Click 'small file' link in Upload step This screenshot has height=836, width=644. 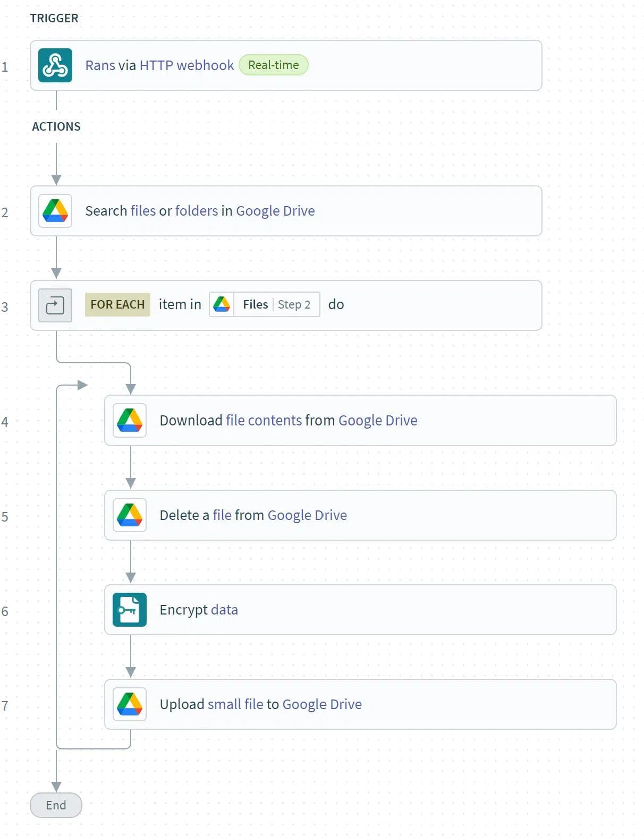click(x=235, y=704)
